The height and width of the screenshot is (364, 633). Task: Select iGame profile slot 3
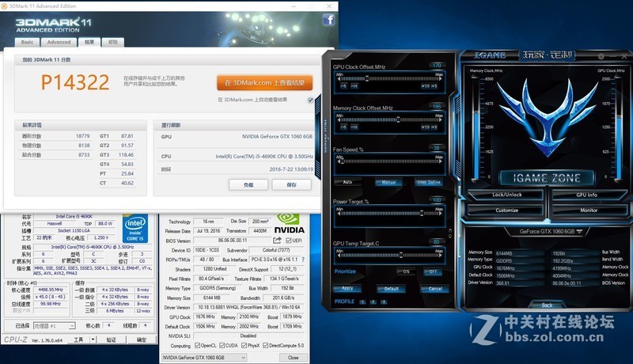click(x=383, y=301)
